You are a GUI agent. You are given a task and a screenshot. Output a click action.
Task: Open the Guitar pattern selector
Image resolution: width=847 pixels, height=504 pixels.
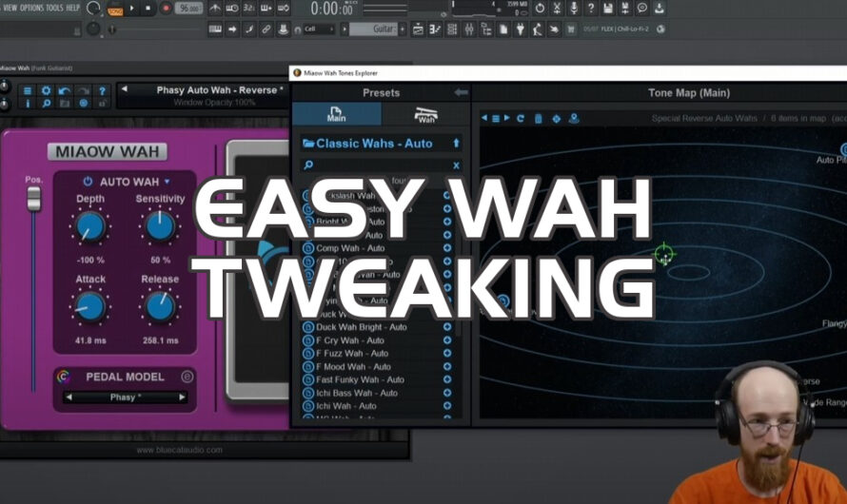tap(373, 29)
